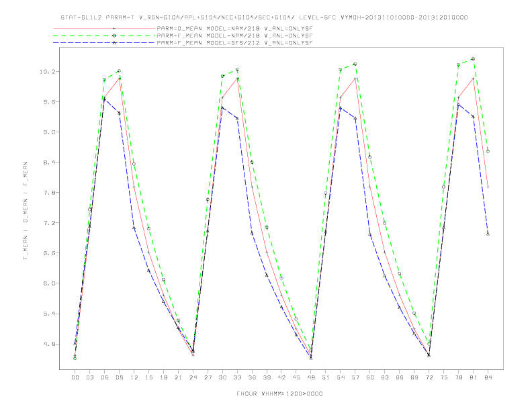Image resolution: width=532 pixels, height=411 pixels.
Task: Click the x-axis hour label 72
Action: (429, 377)
